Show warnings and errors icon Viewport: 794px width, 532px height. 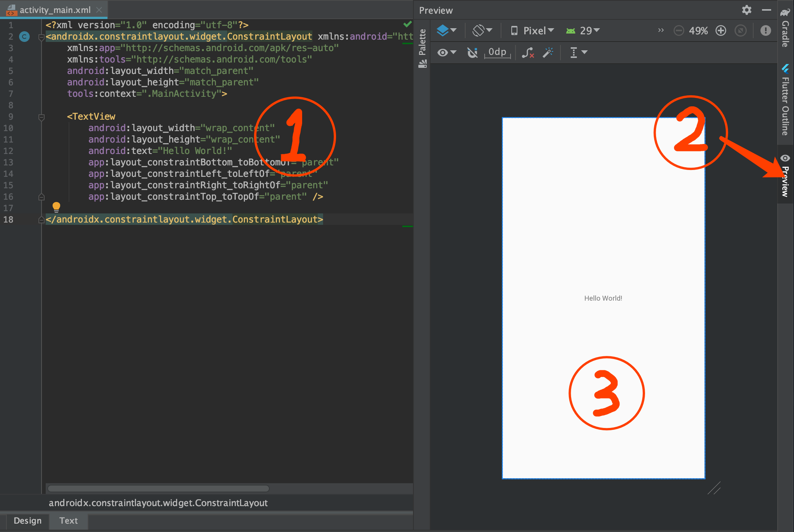coord(765,30)
